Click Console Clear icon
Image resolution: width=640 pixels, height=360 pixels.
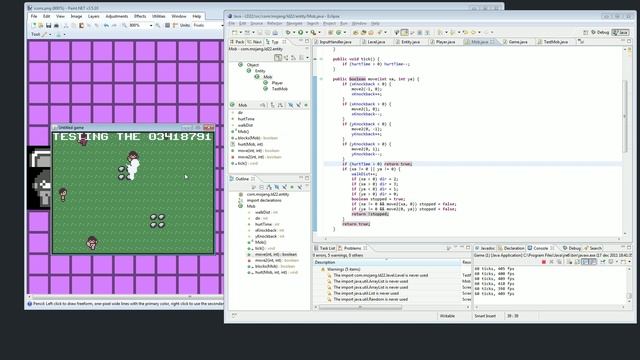tap(569, 262)
